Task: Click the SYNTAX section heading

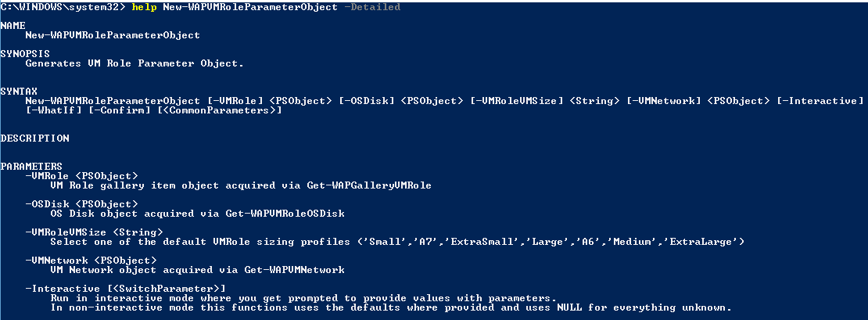Action: 20,92
